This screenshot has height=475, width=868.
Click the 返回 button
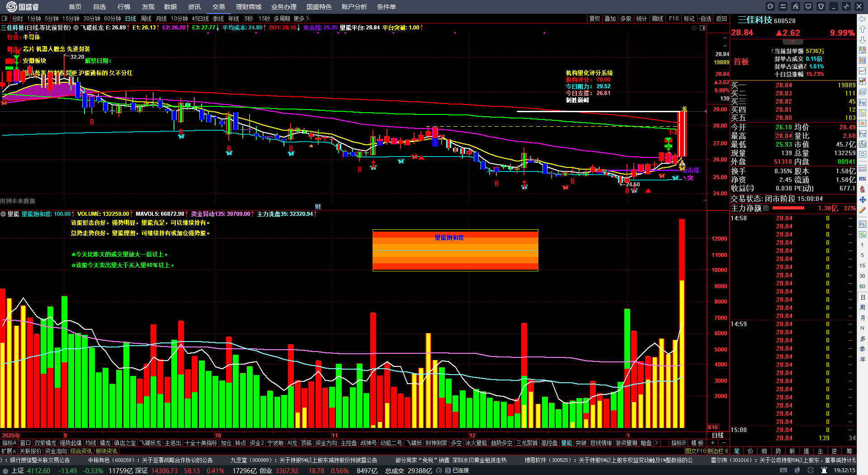(722, 19)
